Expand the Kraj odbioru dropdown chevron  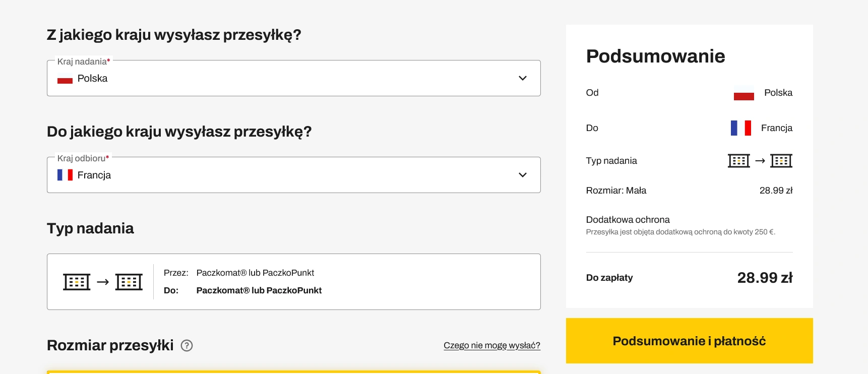pyautogui.click(x=523, y=175)
